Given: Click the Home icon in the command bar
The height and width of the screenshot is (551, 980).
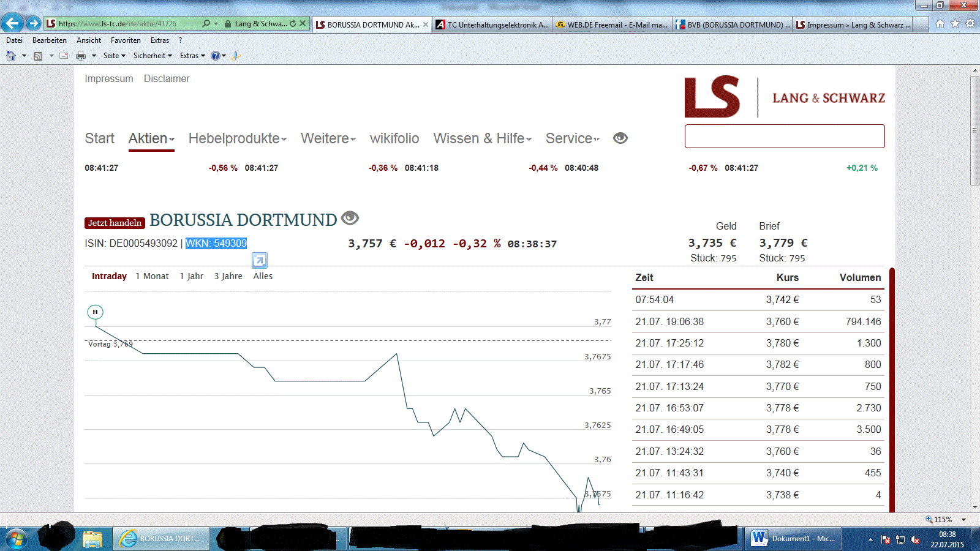Looking at the screenshot, I should pyautogui.click(x=11, y=56).
